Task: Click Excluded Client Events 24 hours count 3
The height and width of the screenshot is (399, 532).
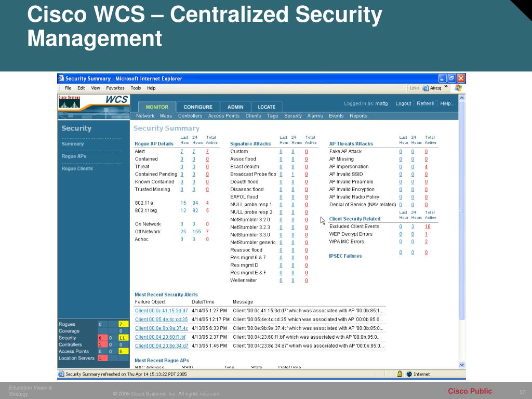Action: click(x=413, y=227)
